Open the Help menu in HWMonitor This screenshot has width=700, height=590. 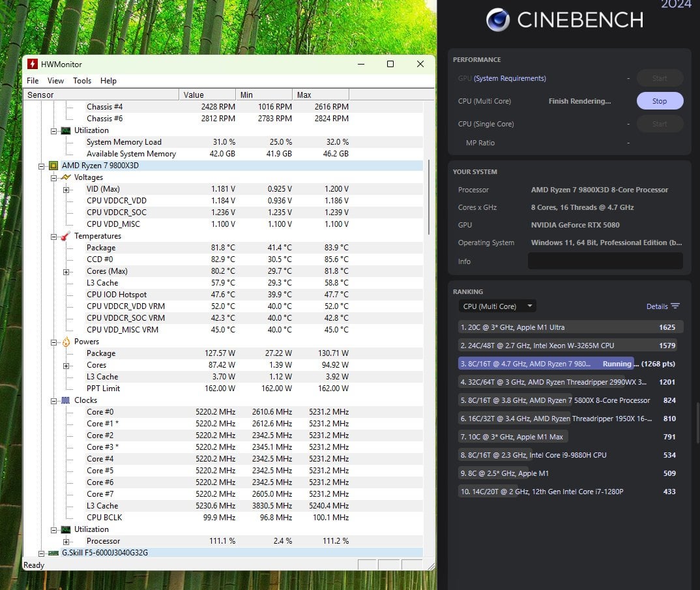tap(108, 80)
